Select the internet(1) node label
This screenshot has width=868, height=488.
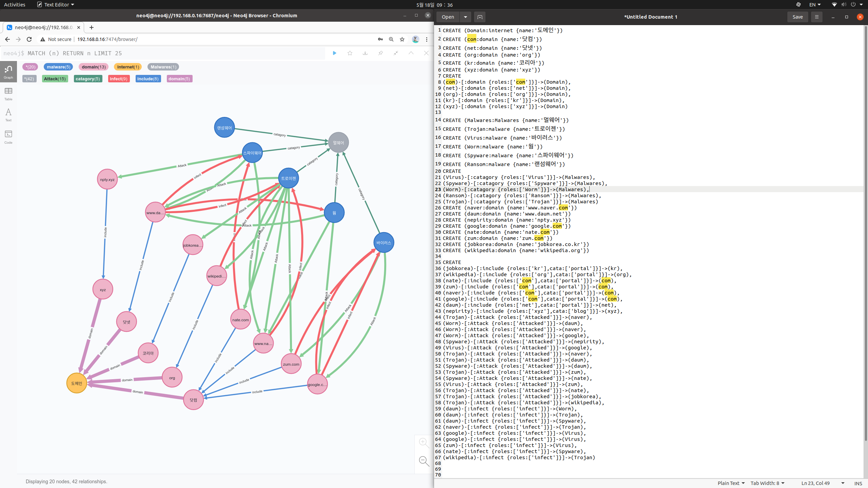(128, 67)
